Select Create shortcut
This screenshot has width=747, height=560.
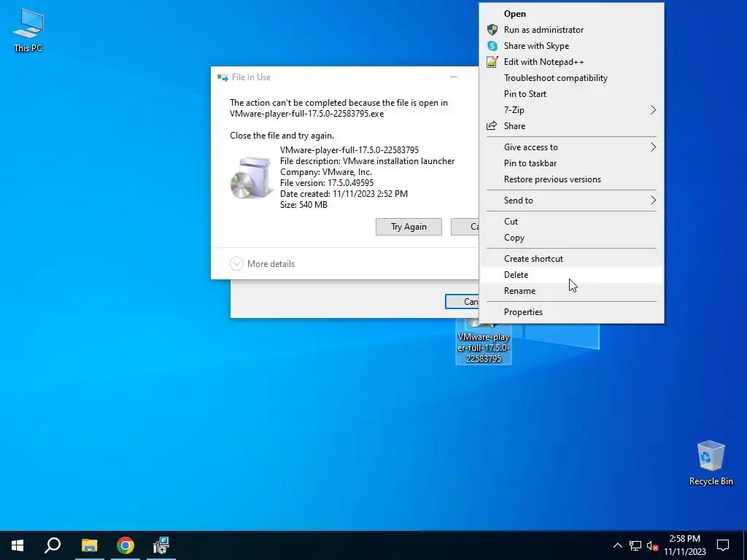click(571, 259)
